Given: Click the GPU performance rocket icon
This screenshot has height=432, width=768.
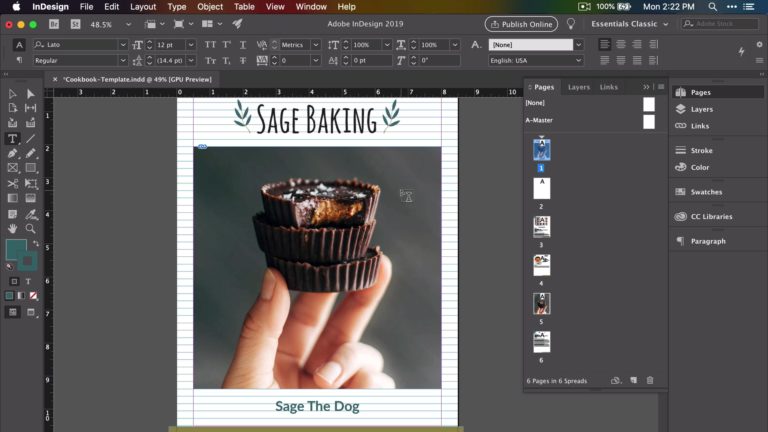Looking at the screenshot, I should pos(238,24).
